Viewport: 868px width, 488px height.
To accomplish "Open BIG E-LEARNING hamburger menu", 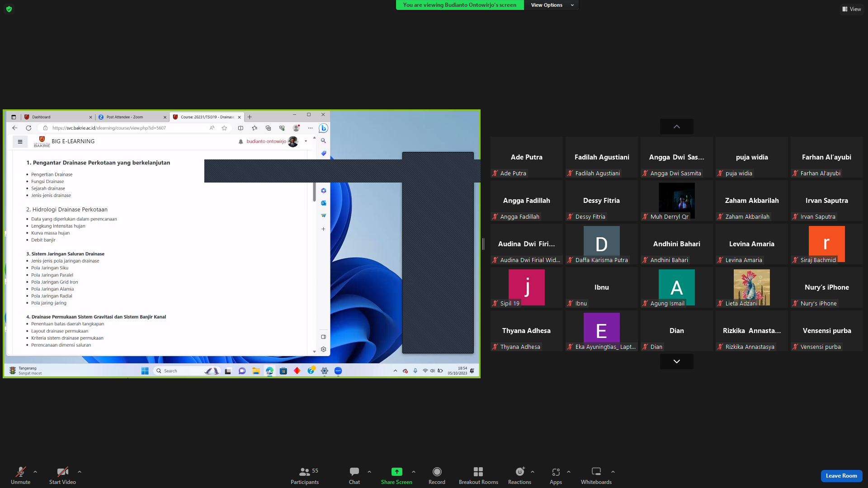I will click(x=20, y=142).
